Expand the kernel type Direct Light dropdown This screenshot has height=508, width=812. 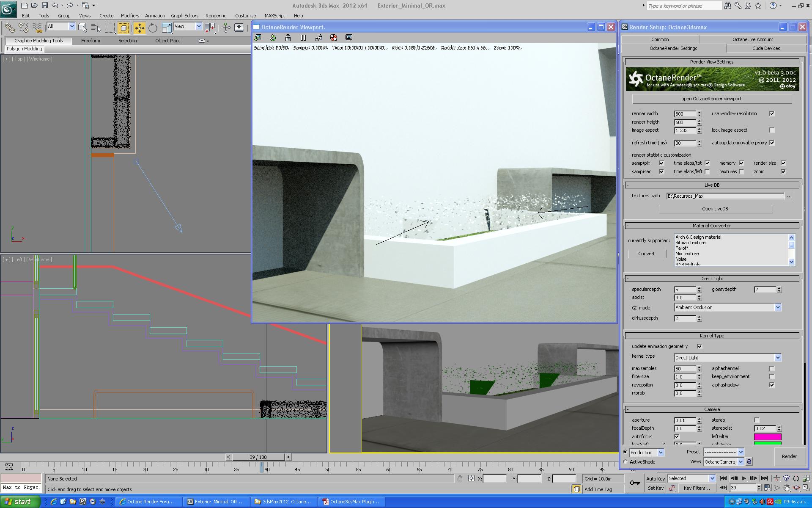(777, 358)
